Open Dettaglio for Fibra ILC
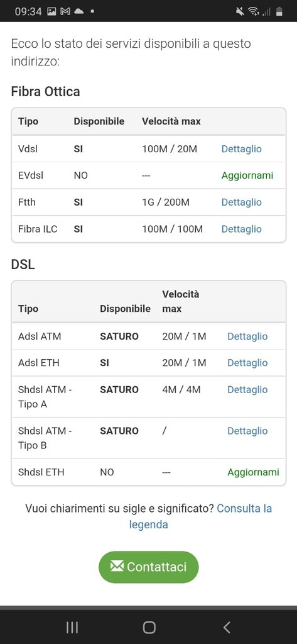This screenshot has height=644, width=297. [241, 229]
